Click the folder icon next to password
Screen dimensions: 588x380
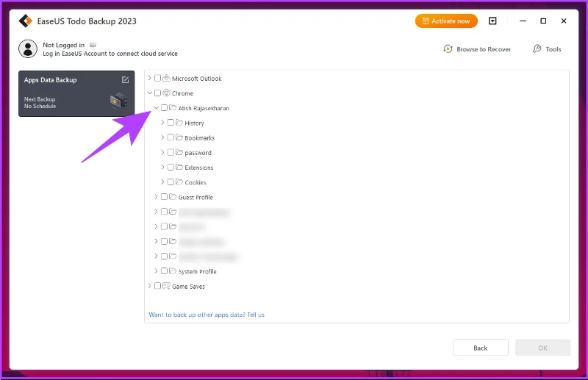tap(179, 152)
